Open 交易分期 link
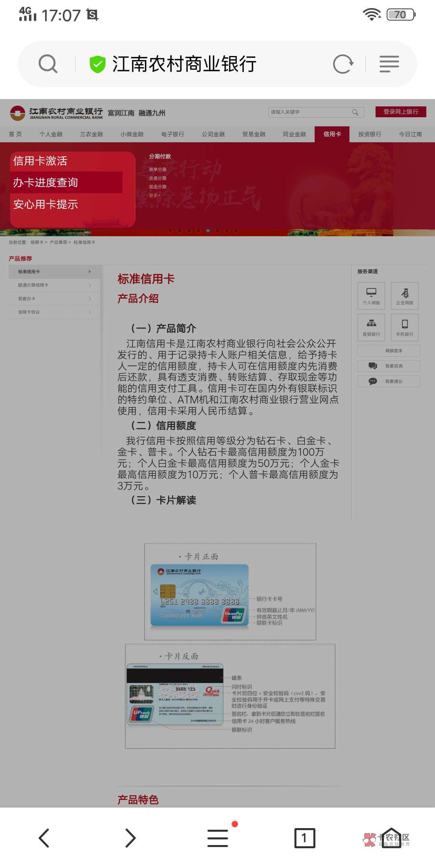Image resolution: width=435 pixels, height=868 pixels. [157, 178]
